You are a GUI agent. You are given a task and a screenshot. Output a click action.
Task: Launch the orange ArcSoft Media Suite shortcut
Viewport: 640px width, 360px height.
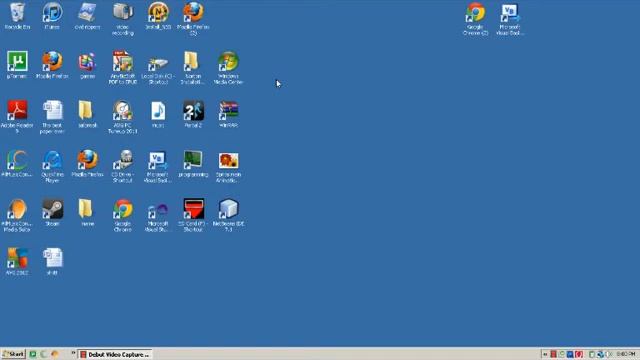(17, 216)
